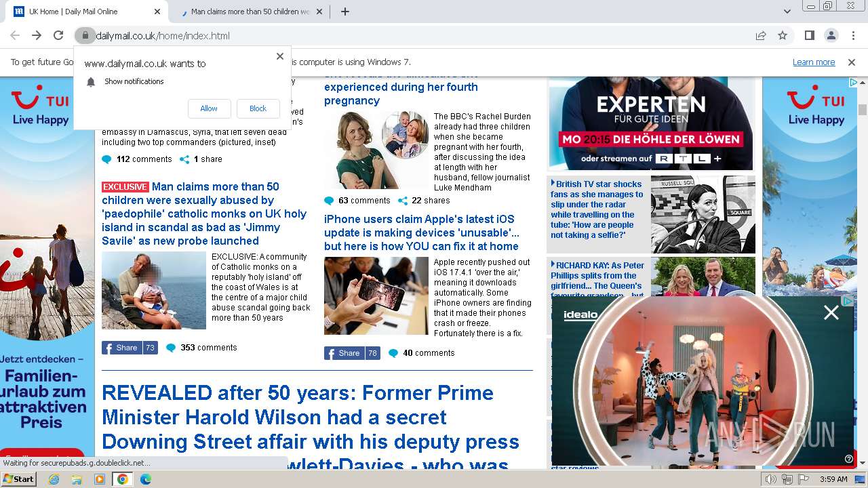Close the UK Home Daily Mail tab
This screenshot has width=868, height=488.
click(x=158, y=12)
